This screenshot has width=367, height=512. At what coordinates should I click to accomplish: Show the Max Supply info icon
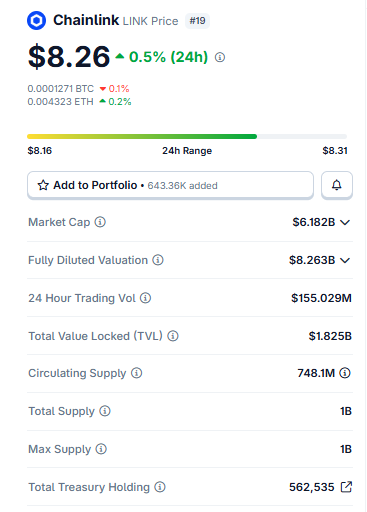(x=101, y=449)
